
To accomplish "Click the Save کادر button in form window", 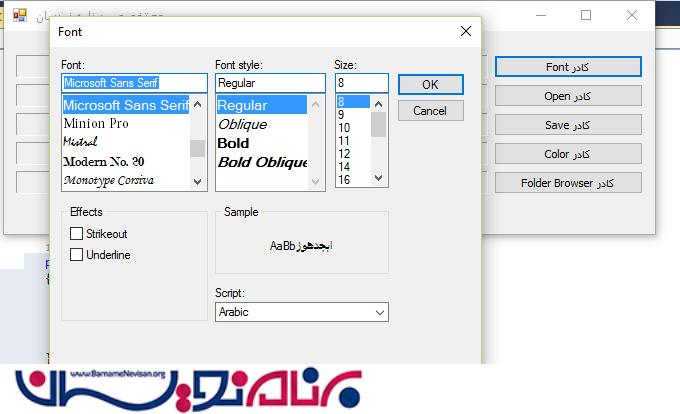I will [x=568, y=125].
